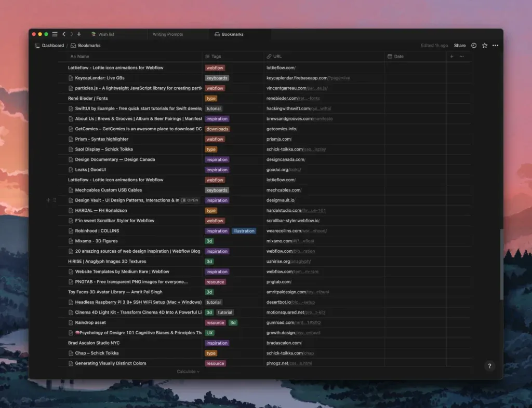Click the Name column header
532x408 pixels.
(79, 57)
